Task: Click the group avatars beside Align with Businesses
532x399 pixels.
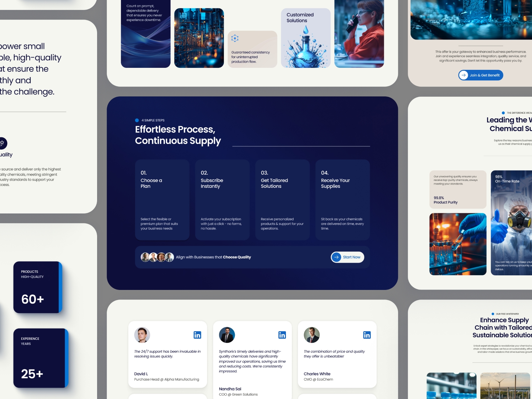Action: (157, 257)
